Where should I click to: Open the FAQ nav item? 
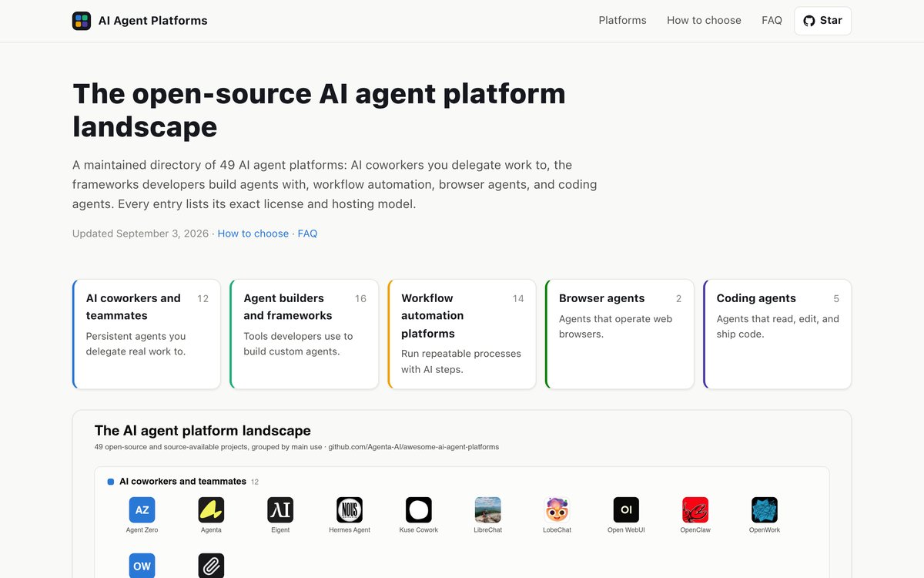click(x=772, y=21)
